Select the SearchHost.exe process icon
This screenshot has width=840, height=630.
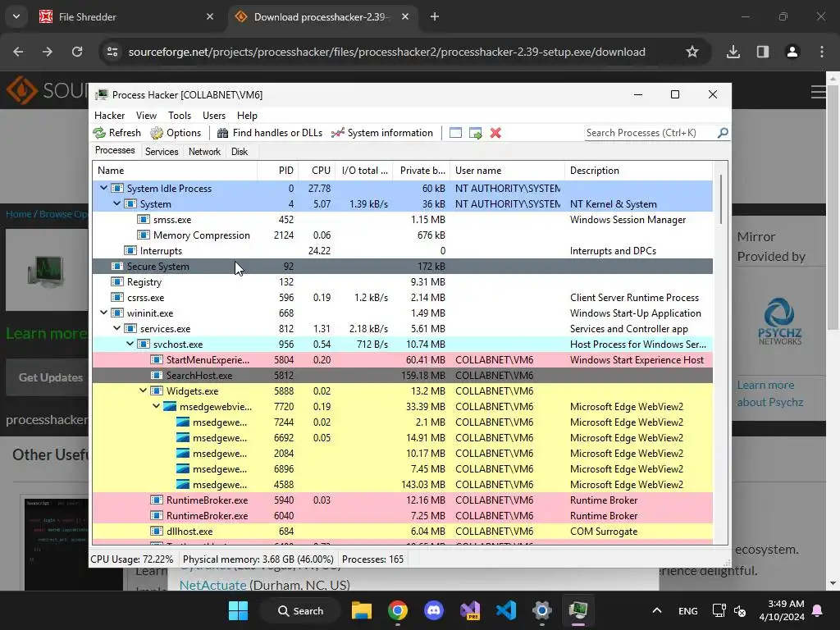157,375
